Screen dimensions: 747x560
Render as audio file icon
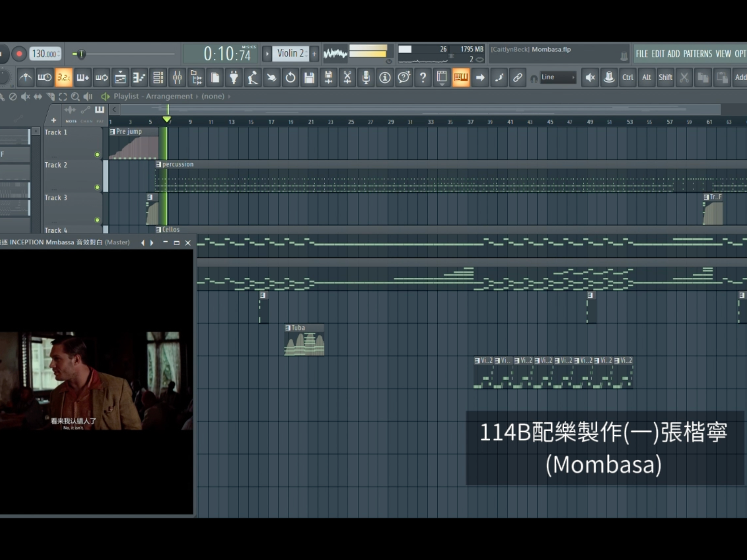pos(328,77)
